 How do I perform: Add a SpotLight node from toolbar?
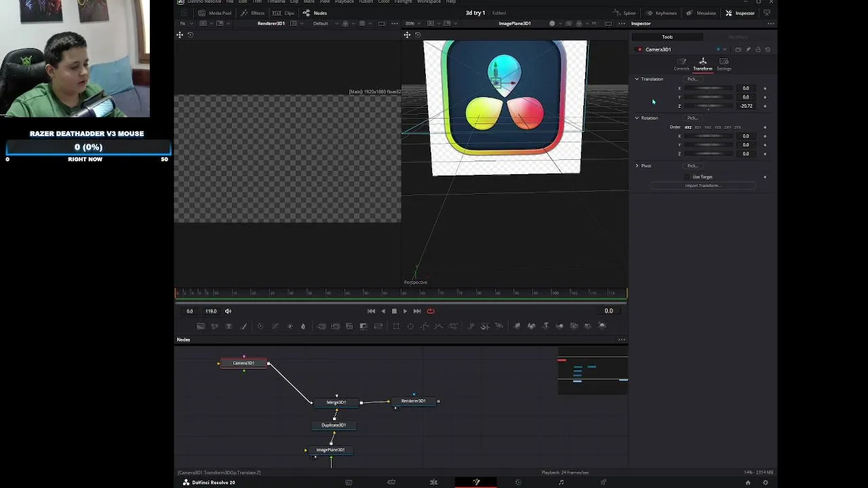click(x=587, y=326)
